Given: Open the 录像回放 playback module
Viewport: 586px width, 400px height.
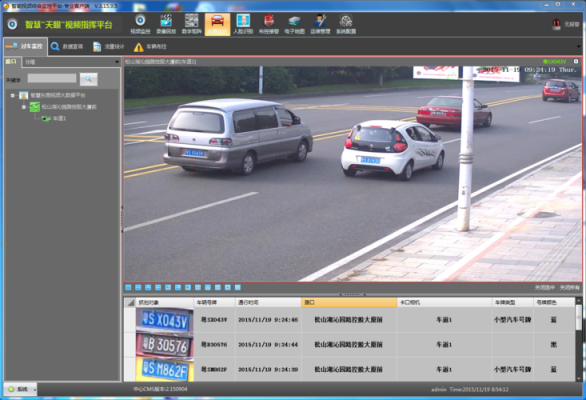Looking at the screenshot, I should 166,24.
